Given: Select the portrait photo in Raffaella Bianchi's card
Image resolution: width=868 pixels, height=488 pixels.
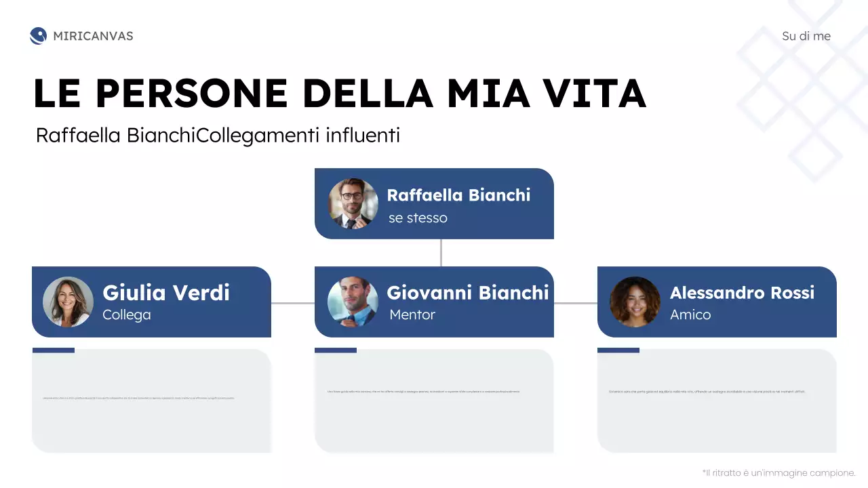Looking at the screenshot, I should click(353, 203).
